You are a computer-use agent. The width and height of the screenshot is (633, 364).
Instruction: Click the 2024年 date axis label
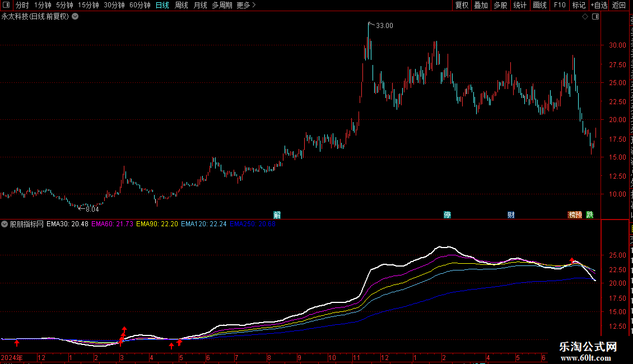(x=12, y=357)
